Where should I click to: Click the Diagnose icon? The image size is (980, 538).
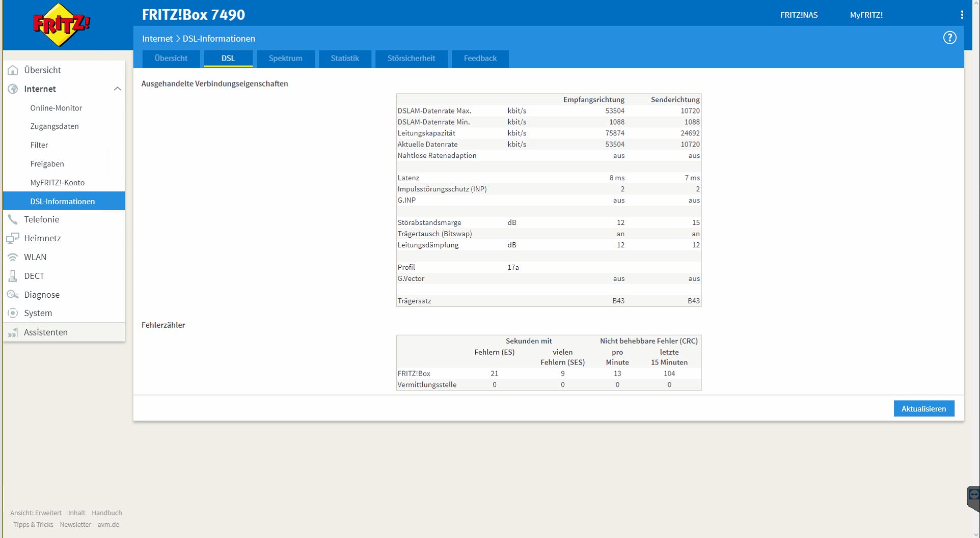(x=13, y=295)
